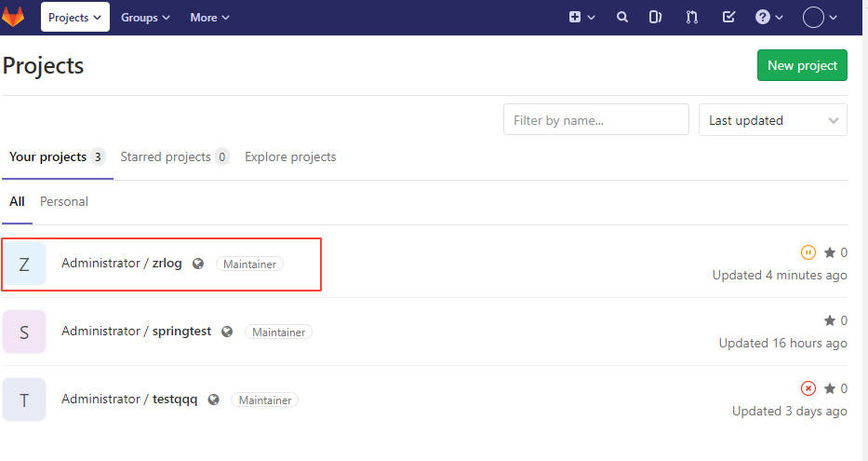Open the Administrator / springtest project
The width and height of the screenshot is (868, 461).
[x=136, y=332]
